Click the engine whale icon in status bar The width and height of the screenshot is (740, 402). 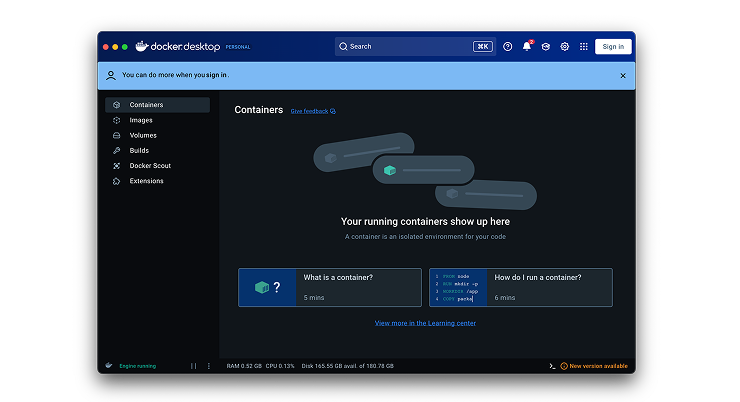(109, 365)
